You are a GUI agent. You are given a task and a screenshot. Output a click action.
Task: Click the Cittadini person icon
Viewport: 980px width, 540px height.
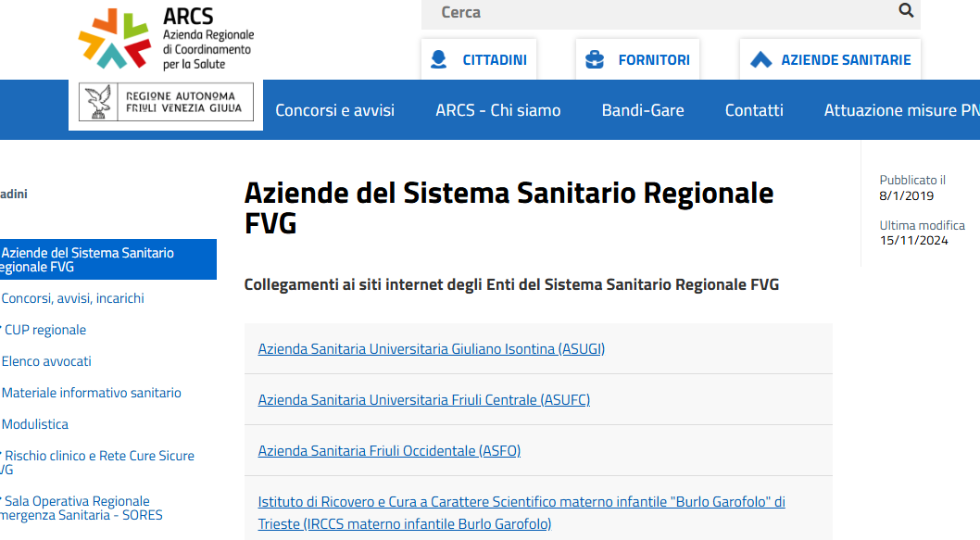tap(439, 59)
